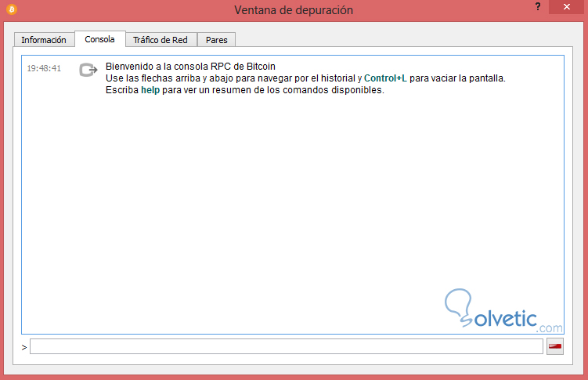The height and width of the screenshot is (380, 588).
Task: Open the Pares tab
Action: click(216, 40)
